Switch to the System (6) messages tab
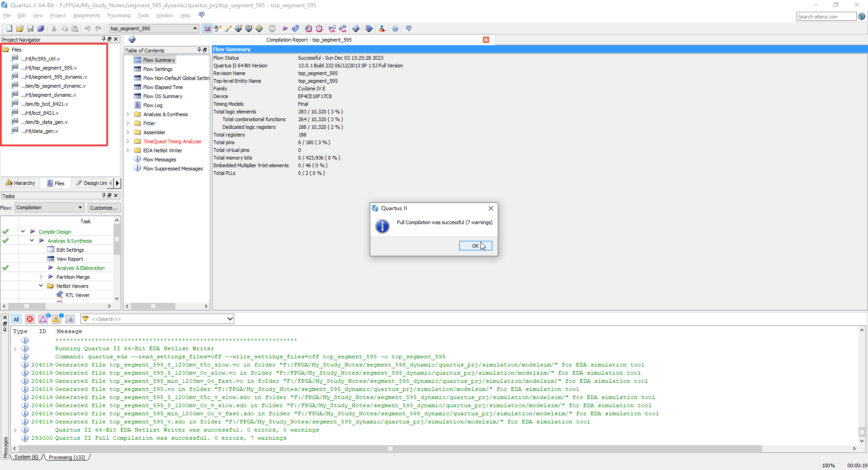 point(26,457)
